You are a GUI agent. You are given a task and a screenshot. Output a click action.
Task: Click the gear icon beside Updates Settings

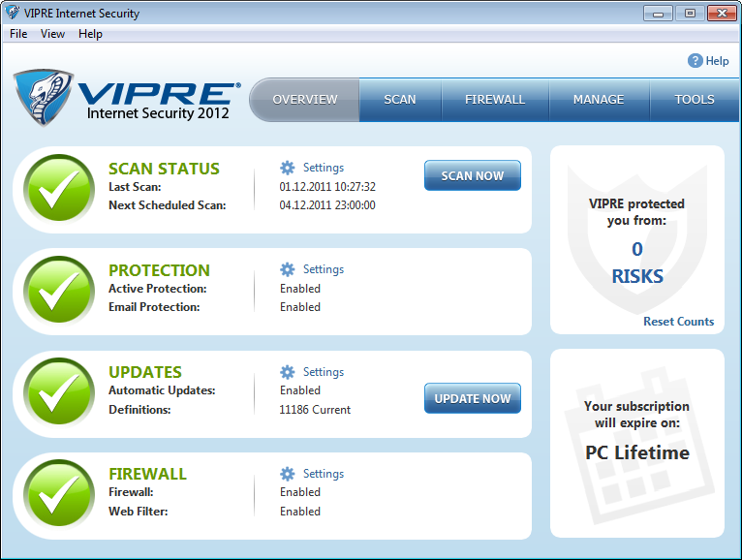pos(288,372)
